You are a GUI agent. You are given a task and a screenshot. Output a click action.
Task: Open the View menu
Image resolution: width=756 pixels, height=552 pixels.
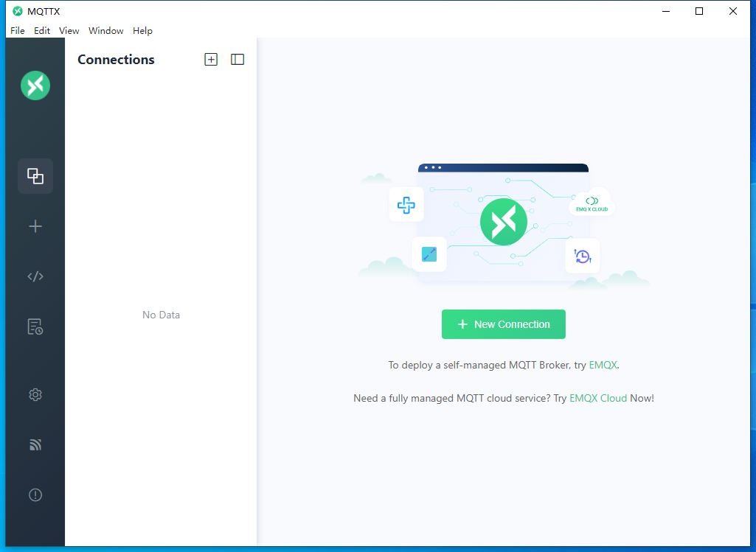point(69,30)
